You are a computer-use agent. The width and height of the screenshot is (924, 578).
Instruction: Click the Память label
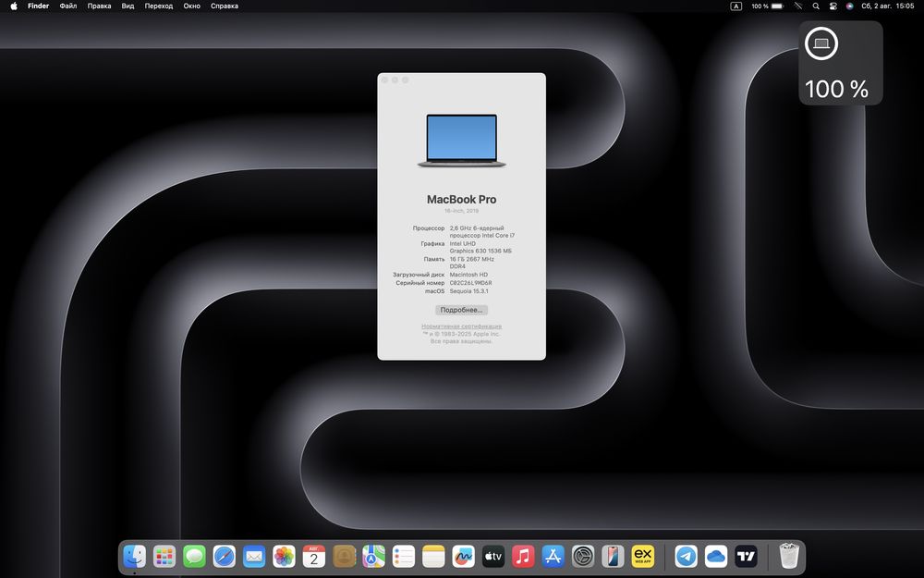click(433, 259)
